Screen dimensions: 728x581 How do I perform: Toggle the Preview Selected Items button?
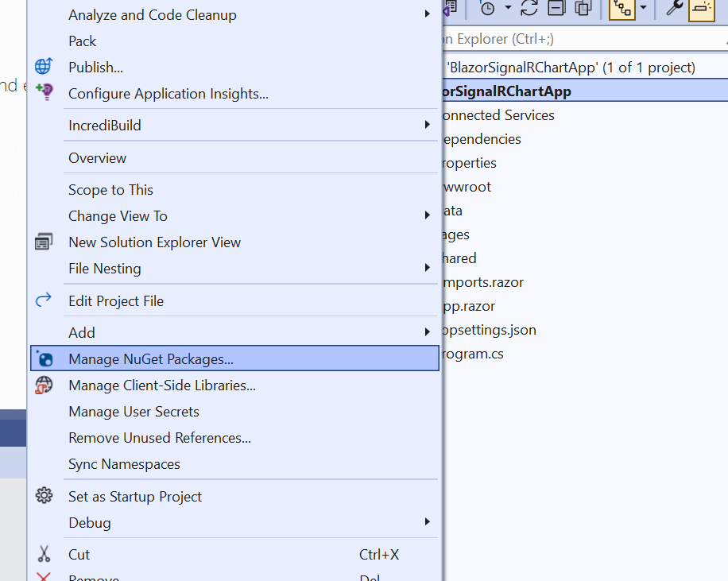702,9
